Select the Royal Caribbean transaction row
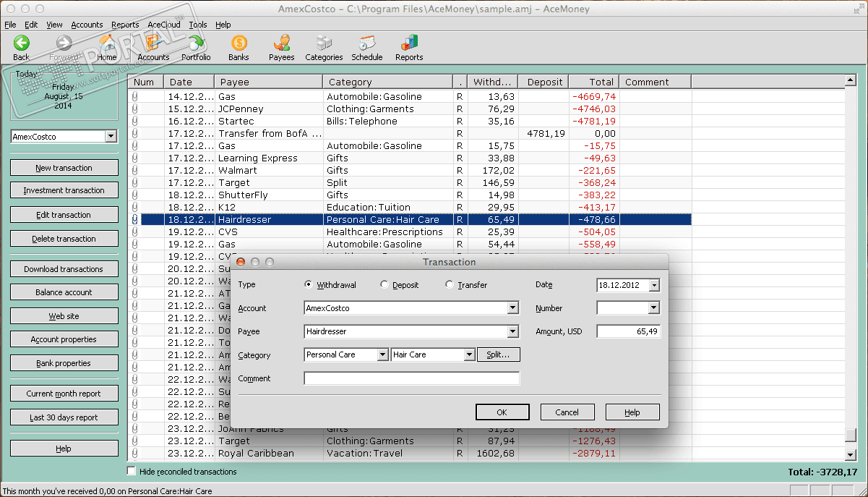The height and width of the screenshot is (497, 868). pos(410,454)
